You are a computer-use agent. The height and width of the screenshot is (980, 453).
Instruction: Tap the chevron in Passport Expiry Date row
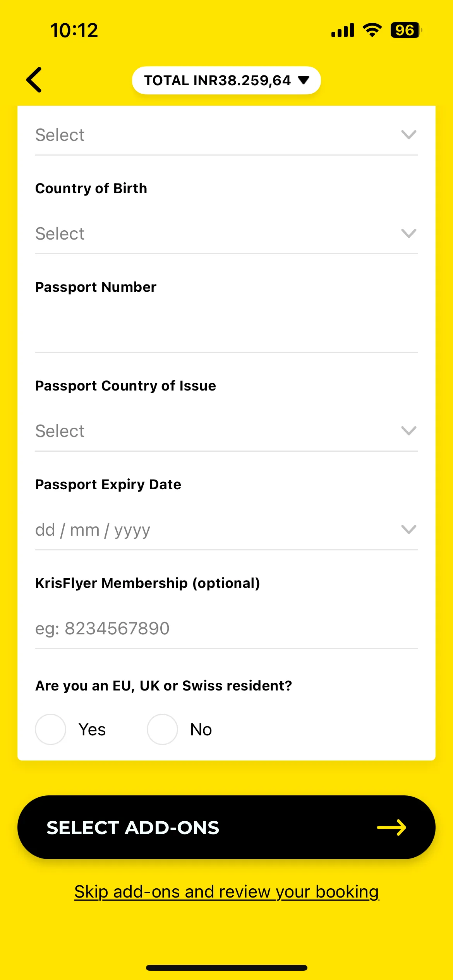tap(409, 529)
